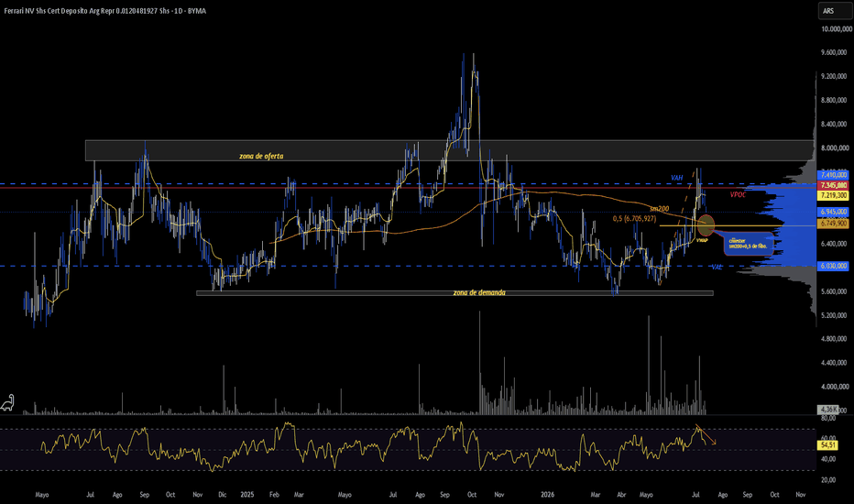854x504 pixels.
Task: Select the VPOC label
Action: click(738, 194)
